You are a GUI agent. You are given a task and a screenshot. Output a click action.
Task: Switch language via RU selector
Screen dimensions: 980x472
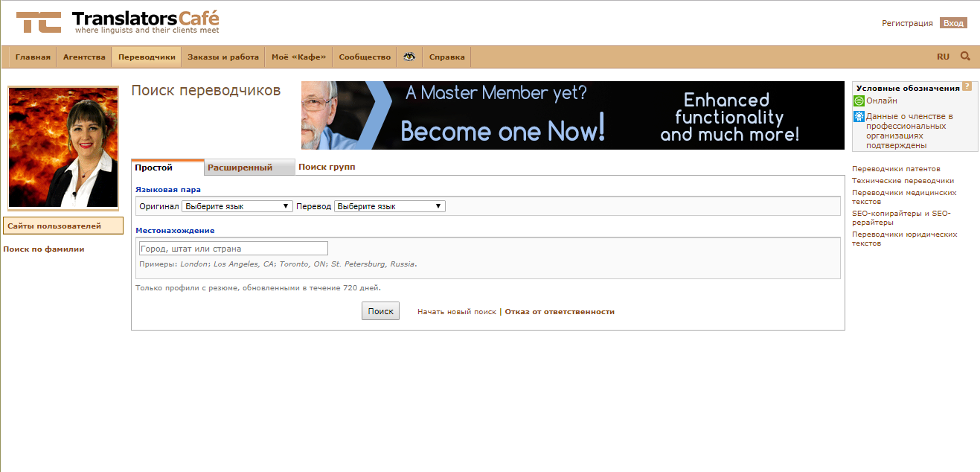(x=943, y=57)
